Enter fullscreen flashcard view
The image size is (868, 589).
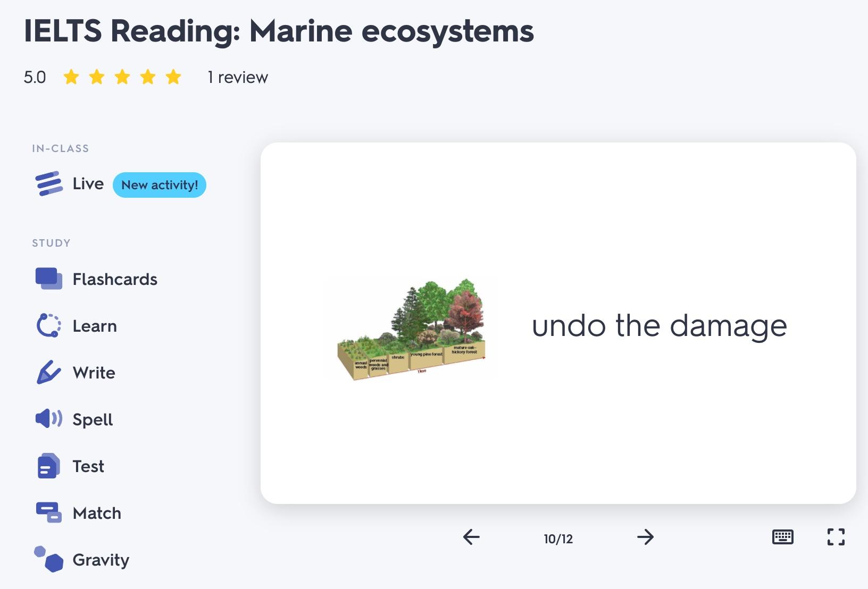point(836,537)
